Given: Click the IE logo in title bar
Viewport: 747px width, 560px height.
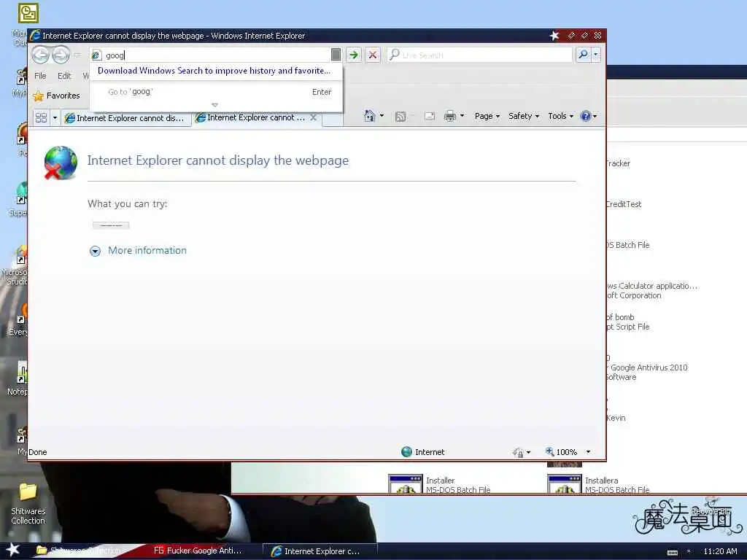Looking at the screenshot, I should [x=35, y=36].
